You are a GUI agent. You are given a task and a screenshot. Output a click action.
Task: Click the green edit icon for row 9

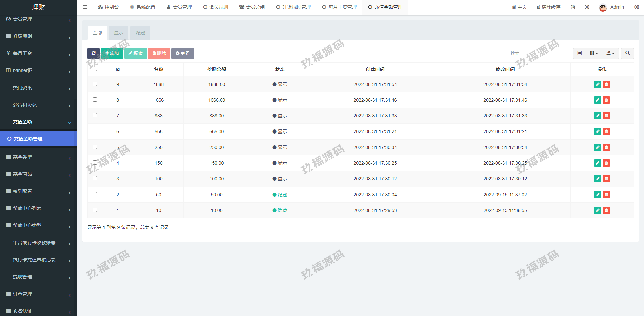(x=597, y=84)
